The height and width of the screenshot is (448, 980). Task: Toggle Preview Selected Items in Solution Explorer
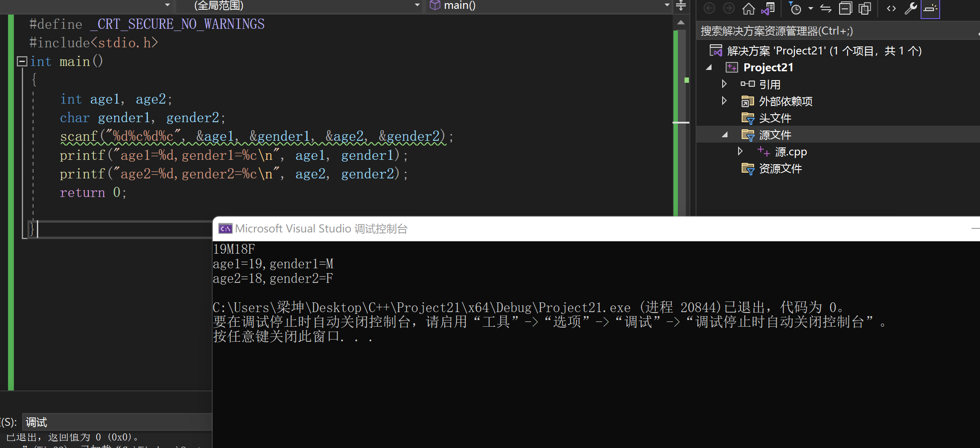pos(930,8)
